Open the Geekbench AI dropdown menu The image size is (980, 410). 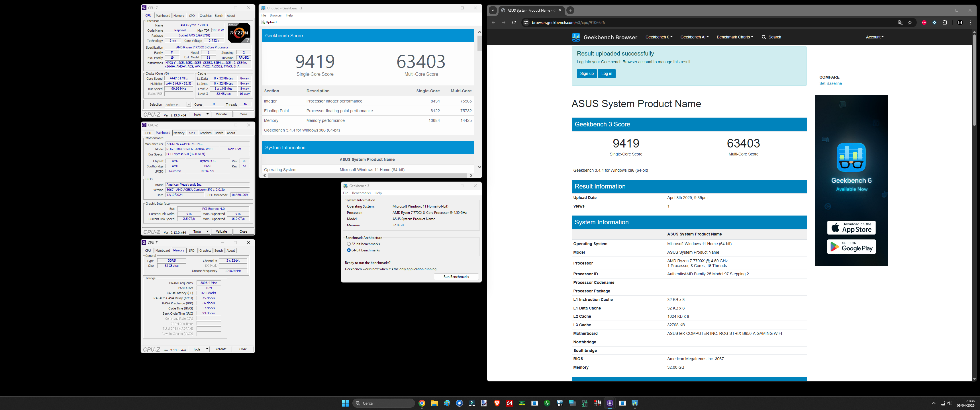coord(694,37)
